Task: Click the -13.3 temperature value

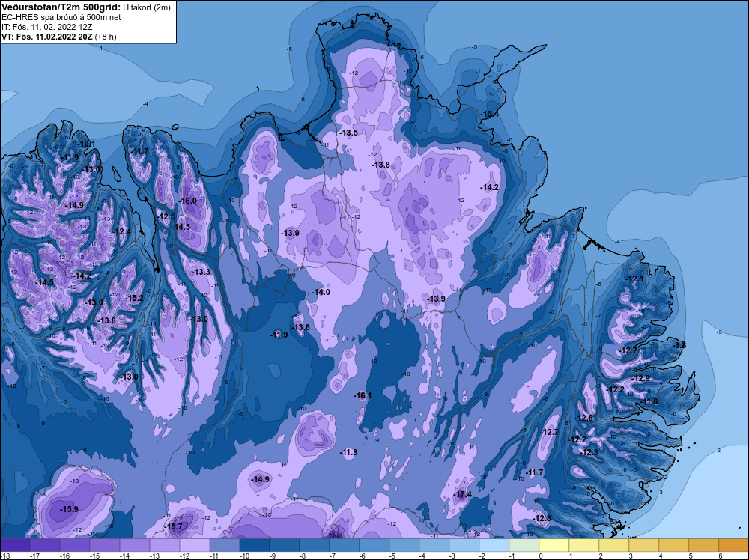Action: tap(201, 272)
